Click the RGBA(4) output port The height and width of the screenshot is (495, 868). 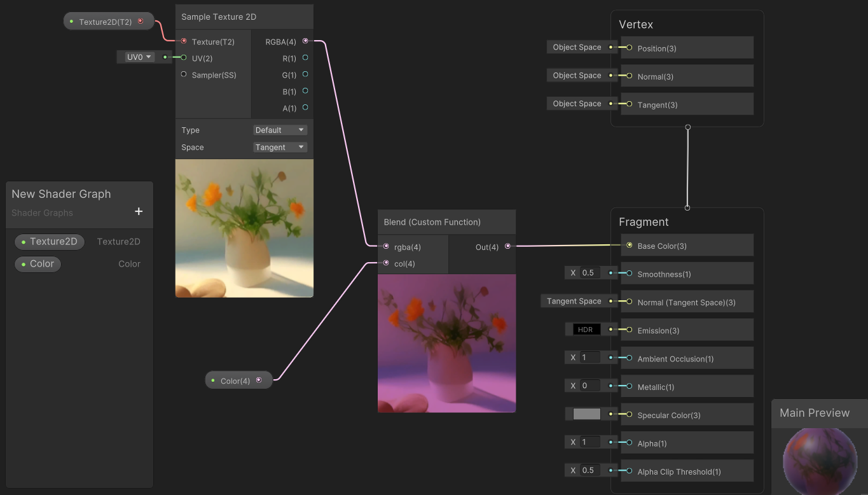pos(305,41)
